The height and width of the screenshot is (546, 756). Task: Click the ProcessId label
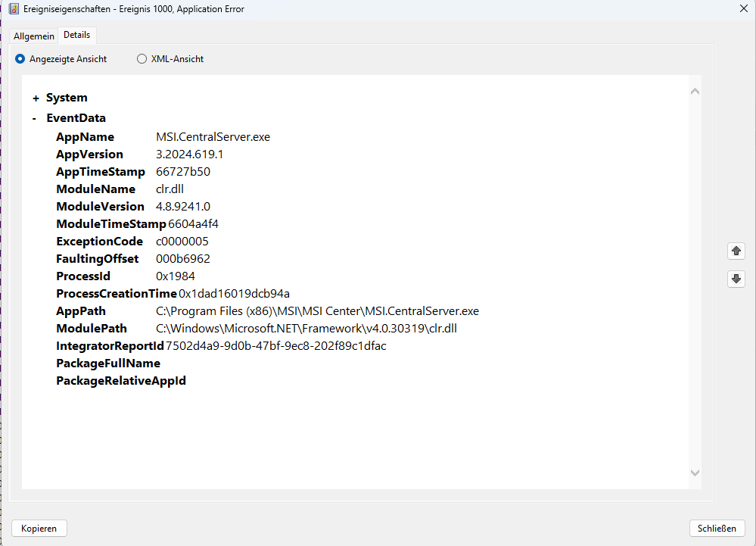(83, 276)
